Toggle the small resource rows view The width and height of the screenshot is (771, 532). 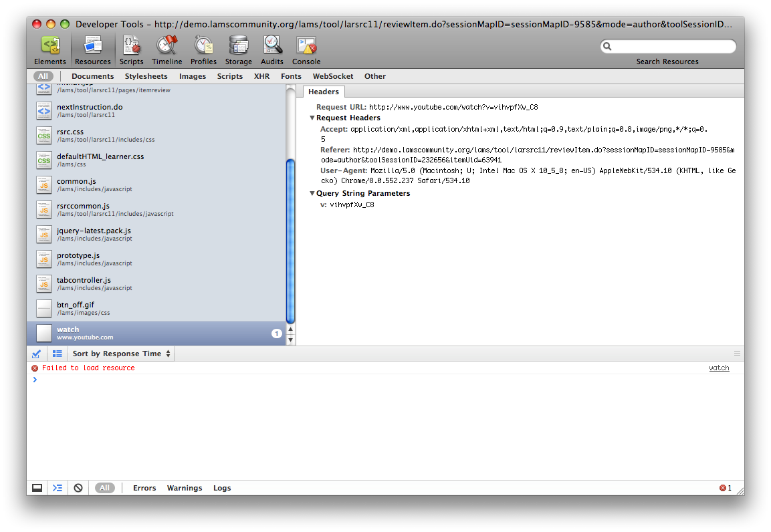58,354
